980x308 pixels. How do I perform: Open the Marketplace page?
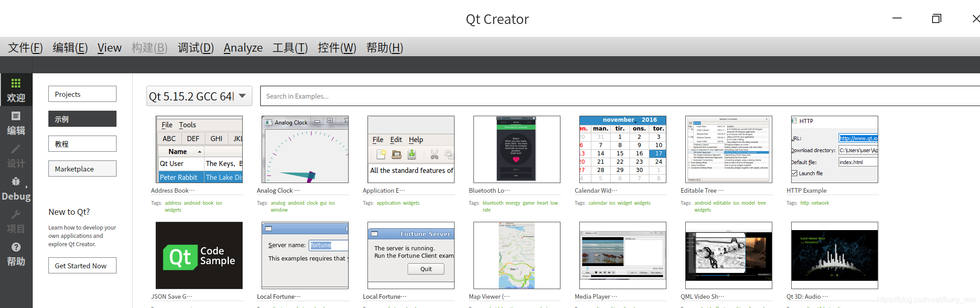[x=82, y=169]
